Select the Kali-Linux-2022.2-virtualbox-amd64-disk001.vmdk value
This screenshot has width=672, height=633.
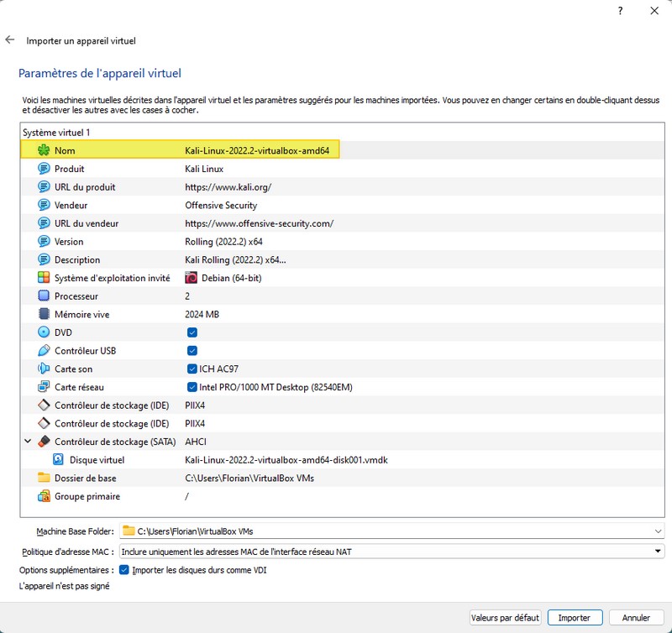[x=286, y=460]
